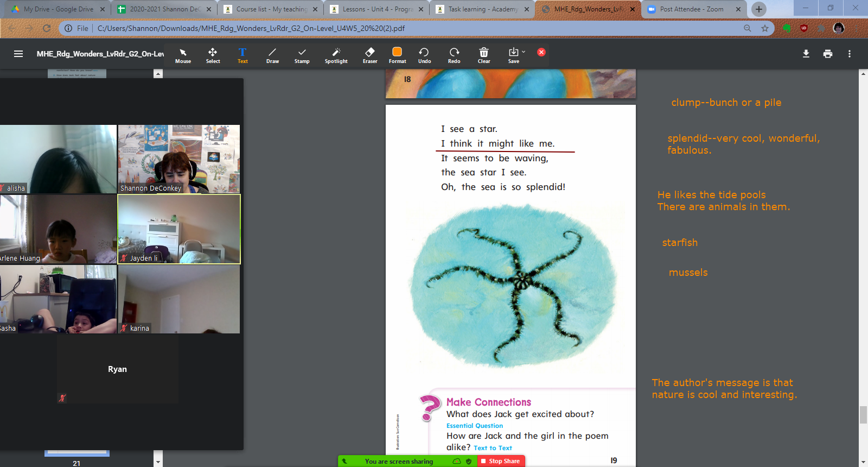
Task: Click the starfish illustration on the page
Action: [513, 285]
